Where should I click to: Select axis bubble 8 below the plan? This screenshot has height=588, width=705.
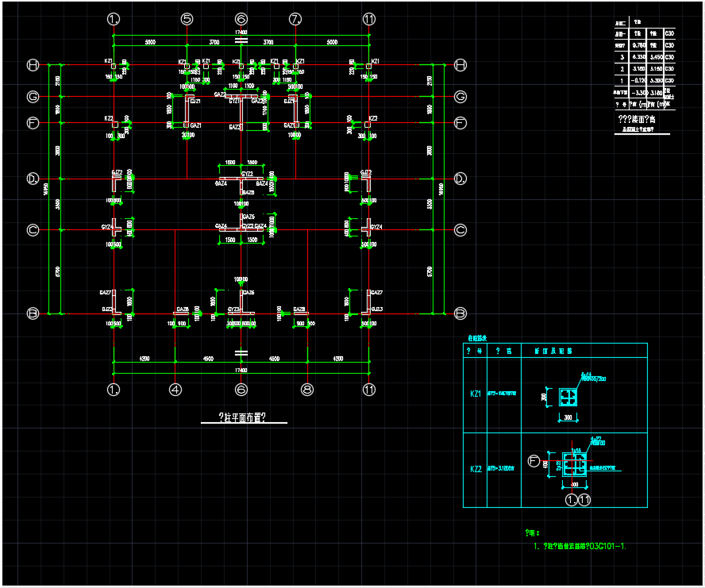(307, 390)
